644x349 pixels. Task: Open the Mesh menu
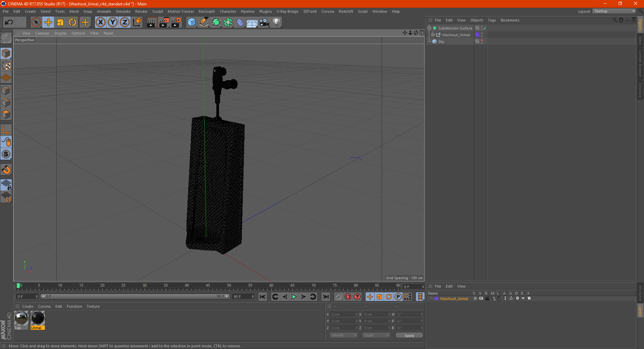click(x=74, y=11)
